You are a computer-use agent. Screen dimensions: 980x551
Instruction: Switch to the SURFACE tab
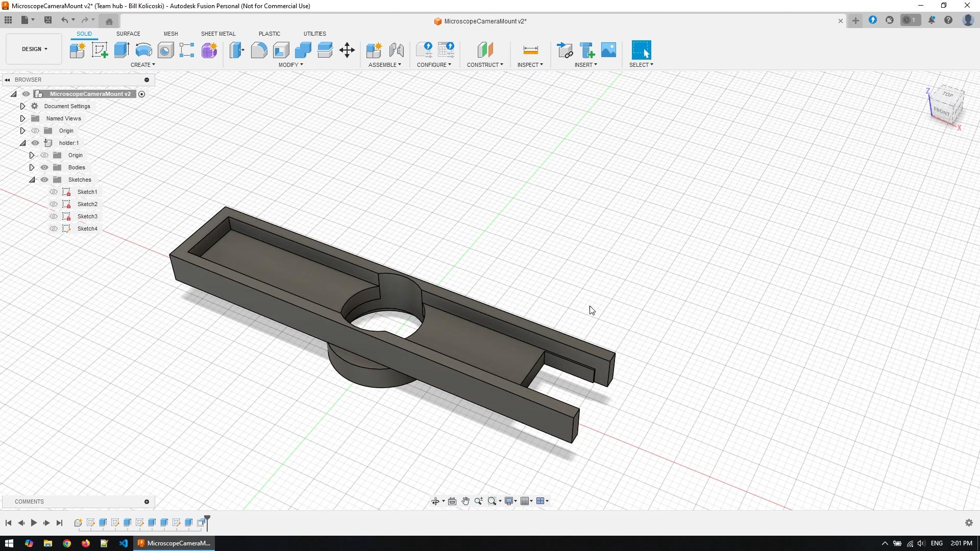(x=128, y=34)
